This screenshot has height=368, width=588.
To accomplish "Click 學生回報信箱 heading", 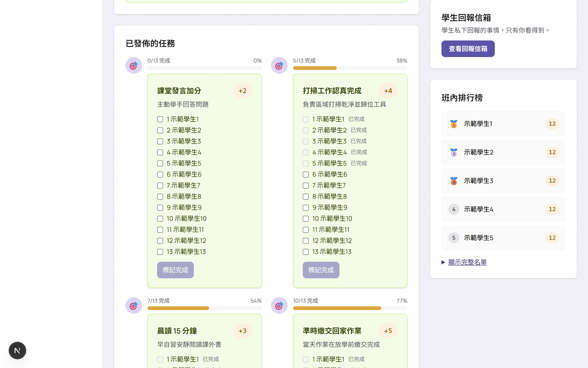I will click(466, 18).
